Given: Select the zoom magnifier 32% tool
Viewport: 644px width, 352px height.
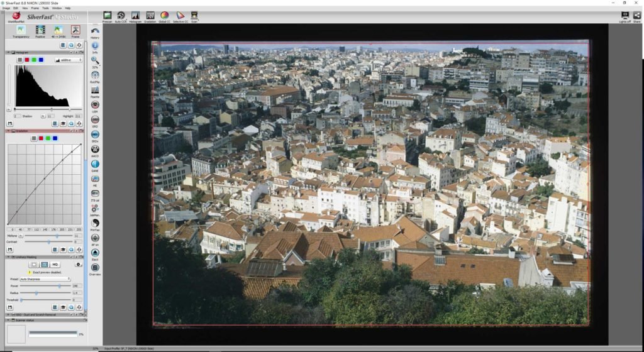Looking at the screenshot, I should click(x=95, y=60).
